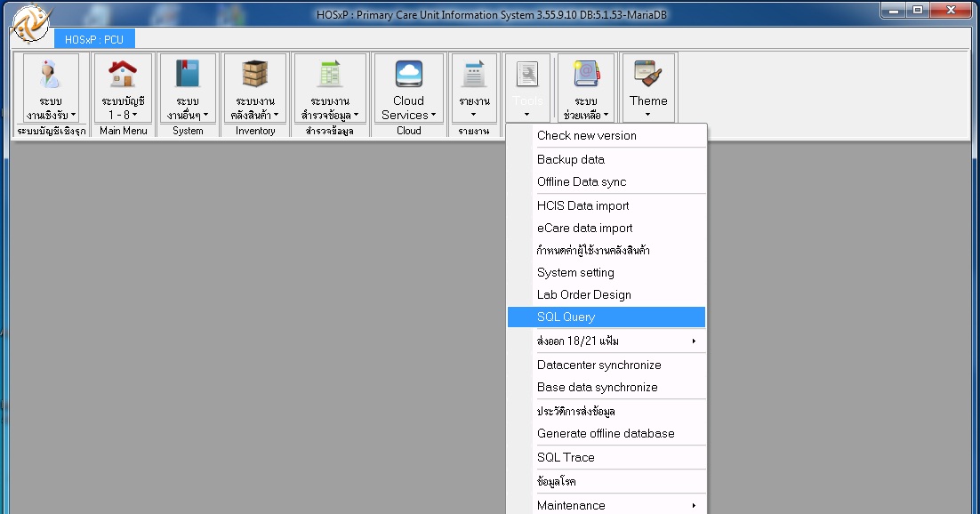This screenshot has height=514, width=980.
Task: Click the Cloud group label
Action: tap(409, 131)
